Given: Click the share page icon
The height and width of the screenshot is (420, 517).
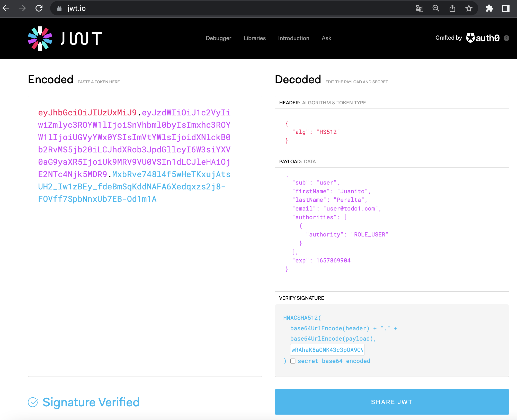Looking at the screenshot, I should click(x=452, y=8).
